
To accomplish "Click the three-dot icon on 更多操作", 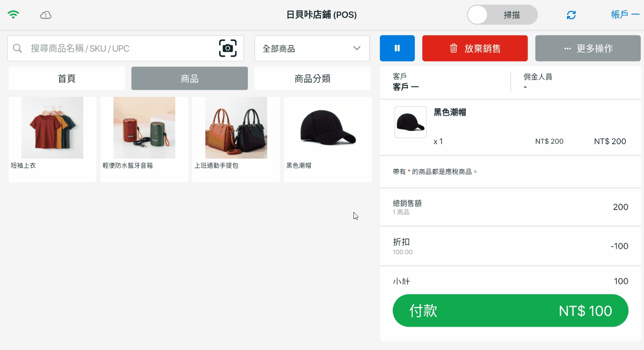I will (x=567, y=48).
